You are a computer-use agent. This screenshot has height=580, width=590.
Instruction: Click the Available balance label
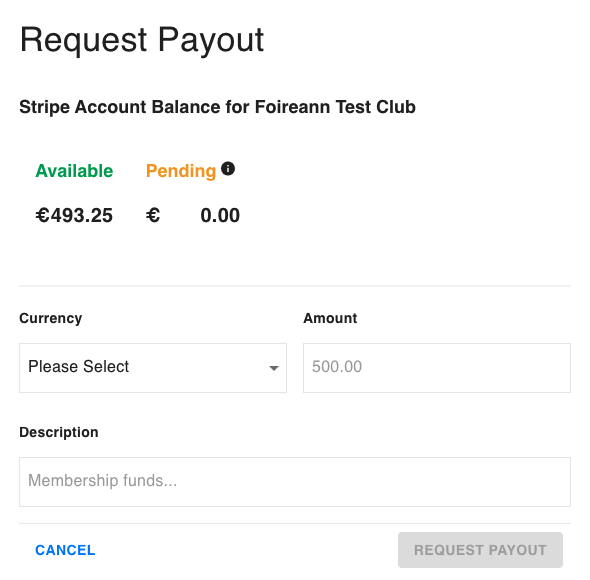[x=74, y=171]
